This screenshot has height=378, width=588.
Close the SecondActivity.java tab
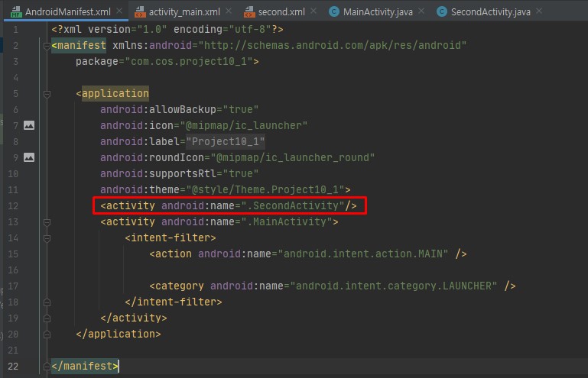(x=539, y=11)
